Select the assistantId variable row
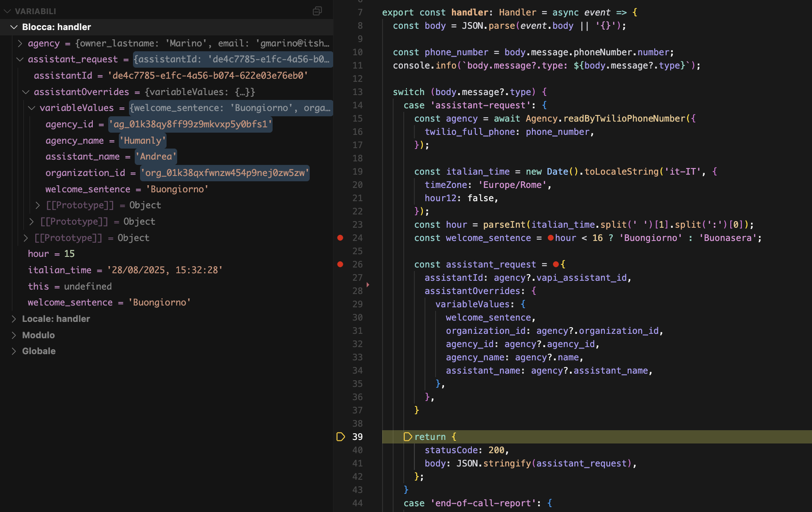This screenshot has height=512, width=812. [x=167, y=76]
